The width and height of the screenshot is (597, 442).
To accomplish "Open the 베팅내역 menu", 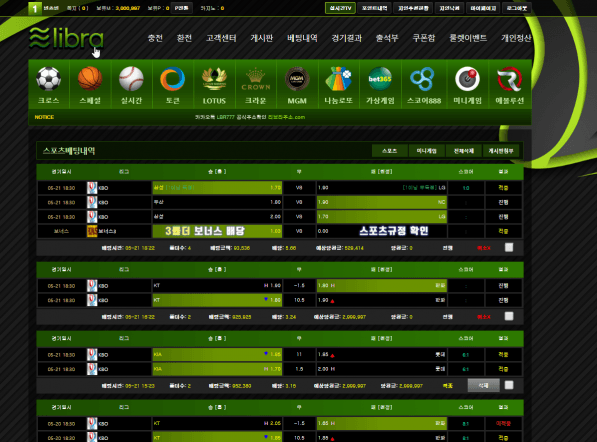I will pos(302,38).
